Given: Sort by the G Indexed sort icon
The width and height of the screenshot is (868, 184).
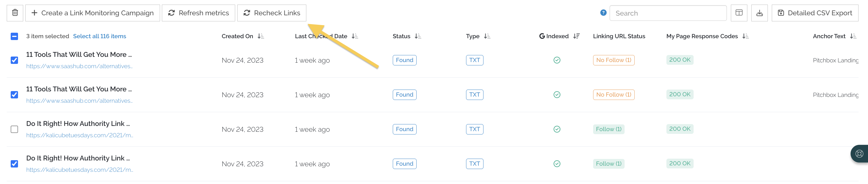Looking at the screenshot, I should (x=576, y=36).
